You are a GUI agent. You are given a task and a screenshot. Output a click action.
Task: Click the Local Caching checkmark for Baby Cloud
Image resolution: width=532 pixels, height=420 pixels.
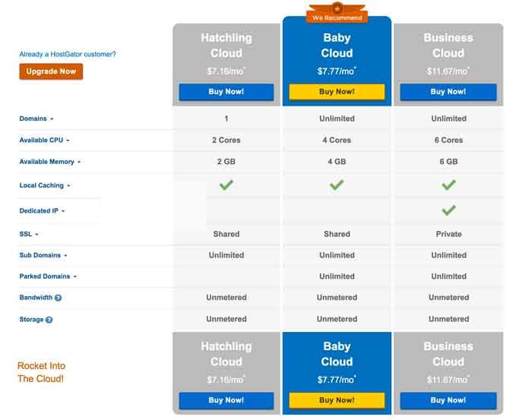(337, 185)
